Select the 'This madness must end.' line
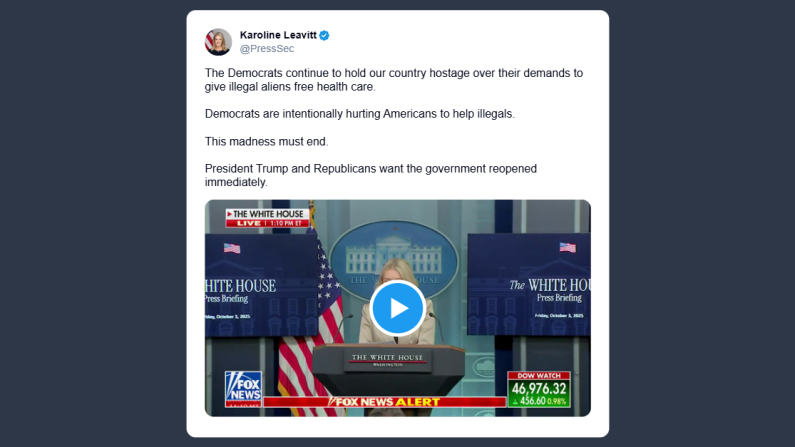The image size is (795, 447). click(x=267, y=141)
